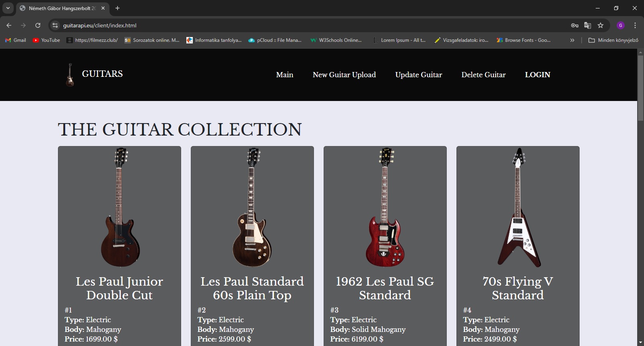
Task: Go to the Update Guitar page
Action: [x=418, y=75]
